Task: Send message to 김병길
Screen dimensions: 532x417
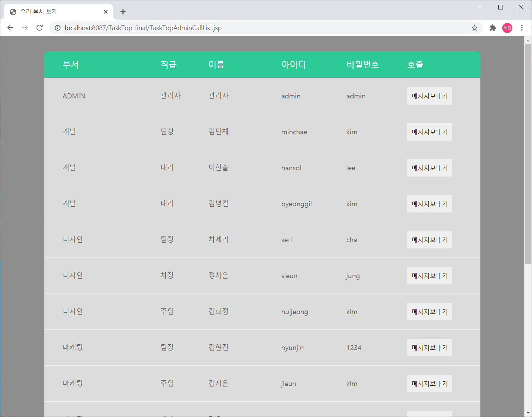Action: click(430, 204)
